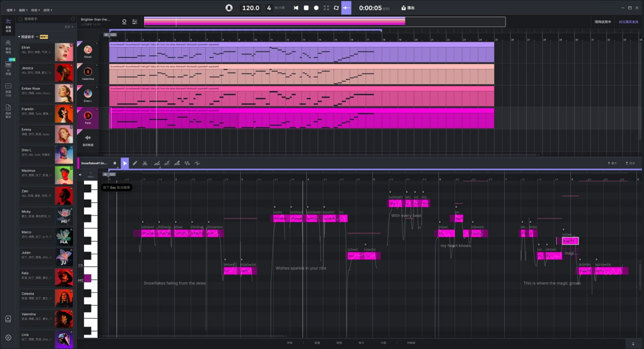Click the metronome icon beside the tempo
Image resolution: width=644 pixels, height=349 pixels.
pos(229,8)
